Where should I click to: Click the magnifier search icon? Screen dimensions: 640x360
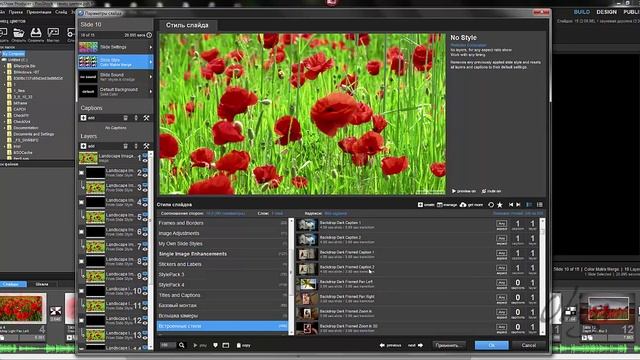tap(182, 345)
